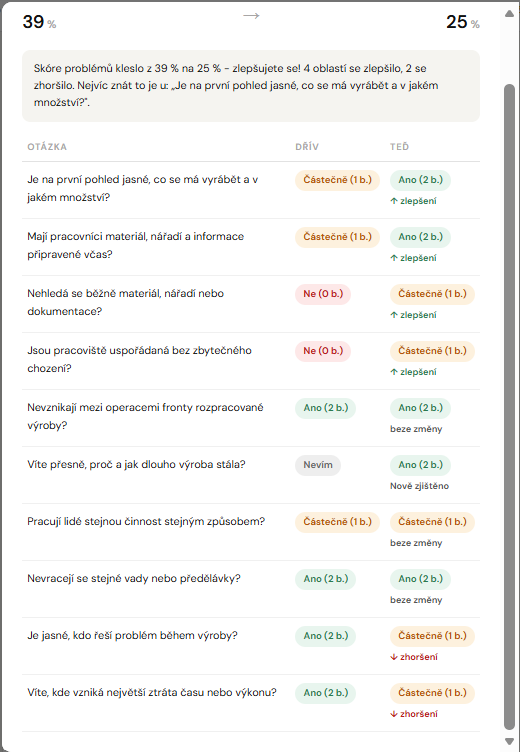Click the question 'Pracují lidé stejnou činnost stejným způsobem?'
Viewport: 520px width, 752px height.
point(146,522)
